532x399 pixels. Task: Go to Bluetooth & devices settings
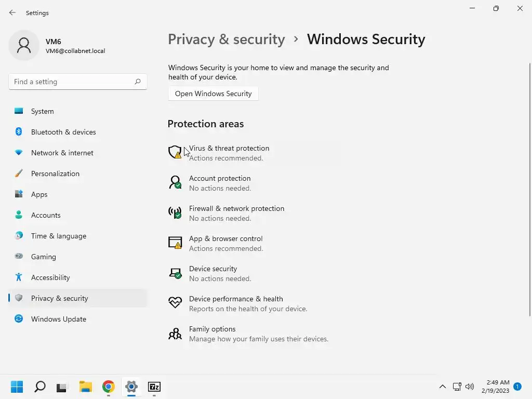coord(63,132)
